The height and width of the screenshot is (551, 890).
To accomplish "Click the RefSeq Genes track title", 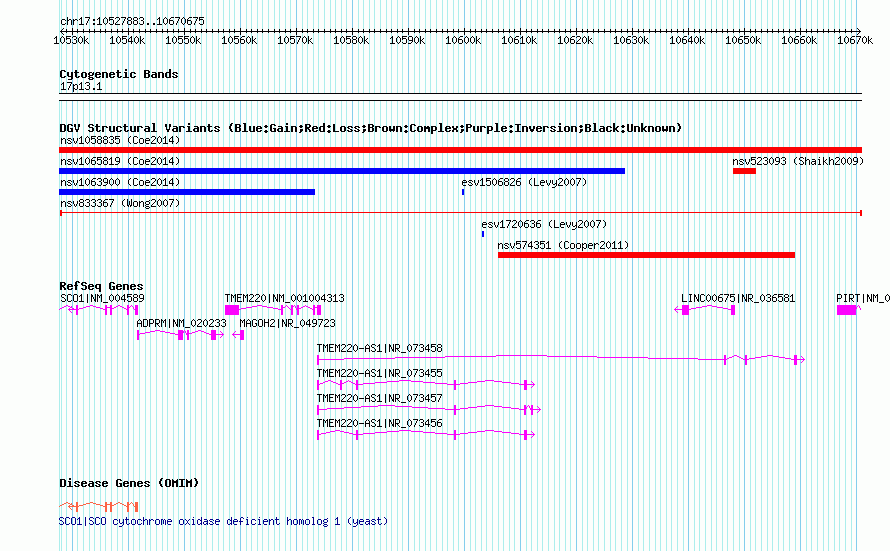I will (101, 285).
